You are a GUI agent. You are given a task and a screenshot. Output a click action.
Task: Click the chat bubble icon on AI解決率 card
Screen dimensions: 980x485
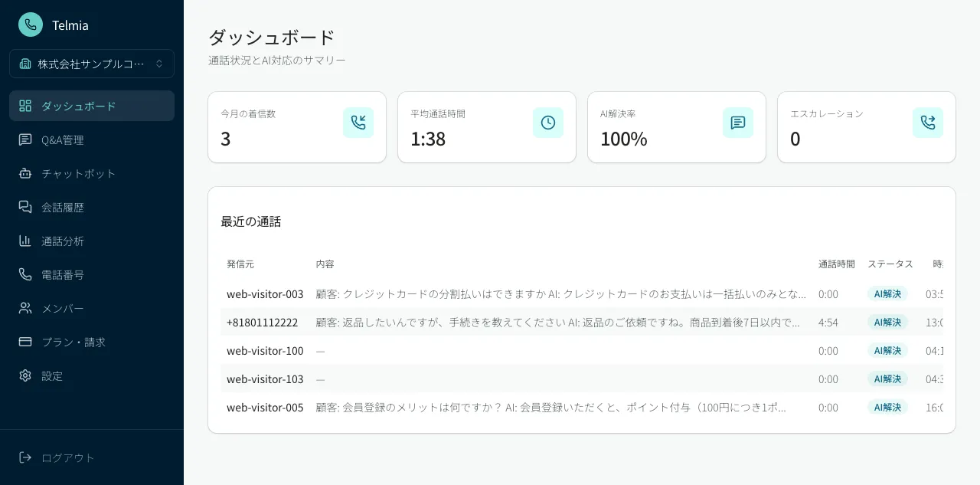(738, 122)
